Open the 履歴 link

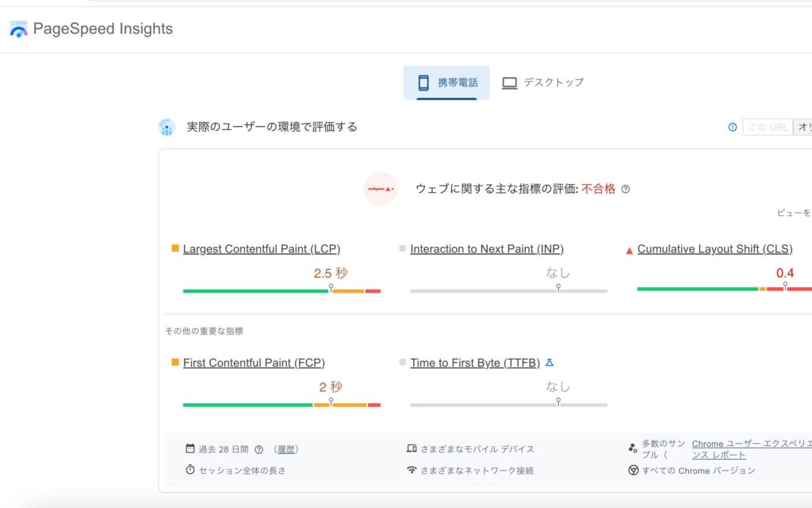286,449
